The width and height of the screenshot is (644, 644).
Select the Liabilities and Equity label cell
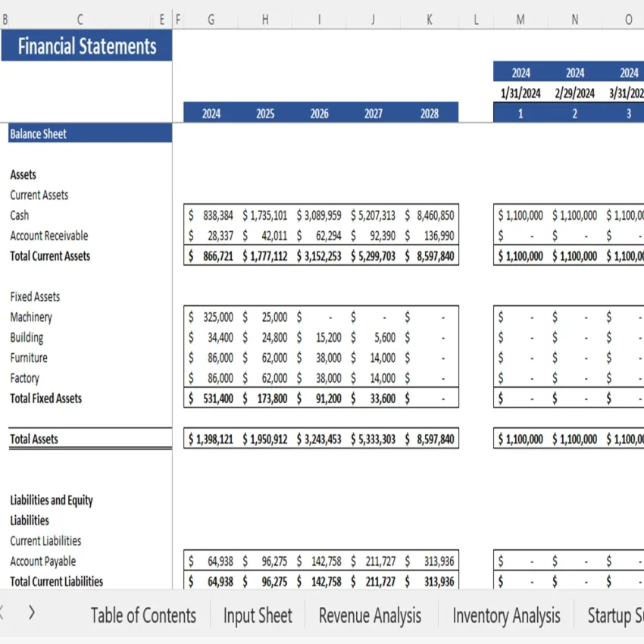(52, 500)
